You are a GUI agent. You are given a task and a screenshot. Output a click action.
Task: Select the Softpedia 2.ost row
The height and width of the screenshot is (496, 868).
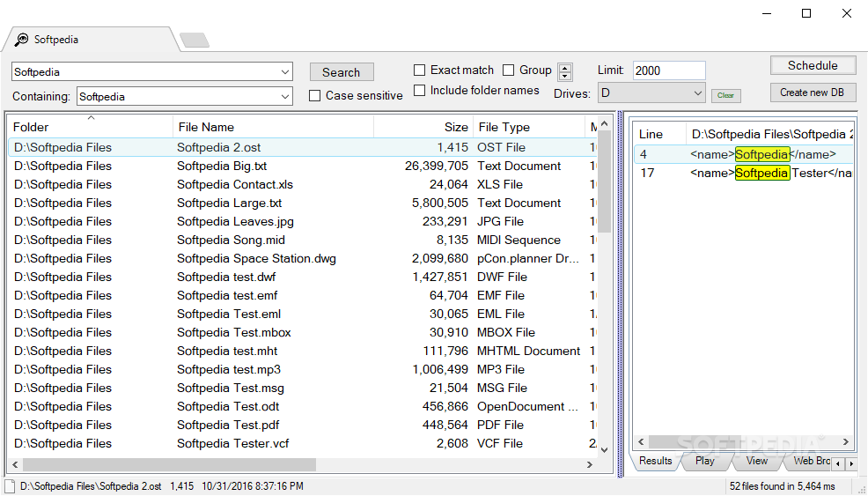click(x=304, y=147)
